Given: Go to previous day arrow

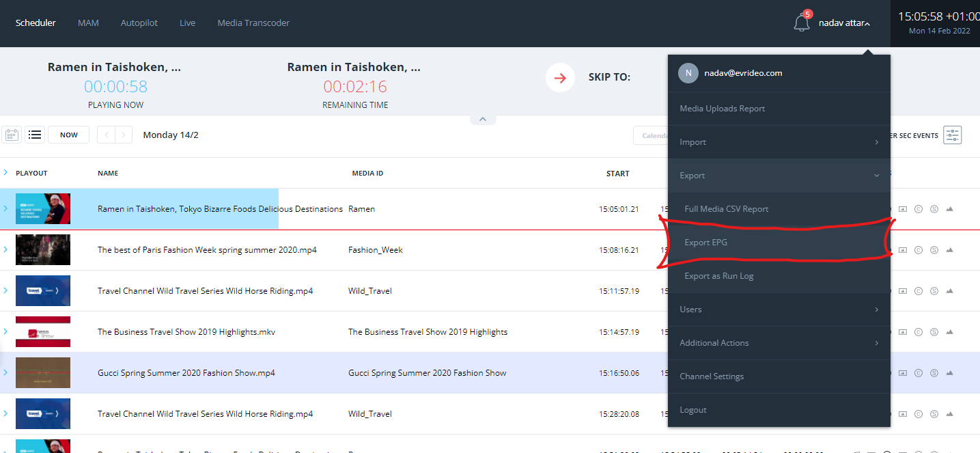Looking at the screenshot, I should click(x=107, y=135).
